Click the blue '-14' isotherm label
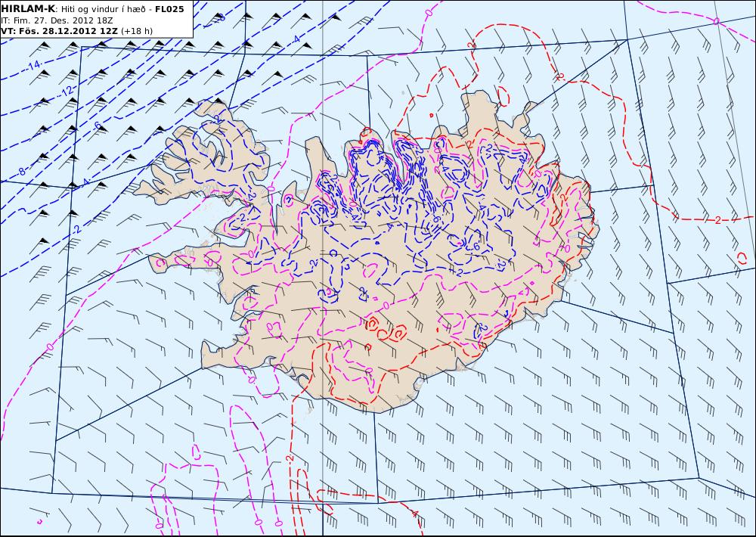 33,66
